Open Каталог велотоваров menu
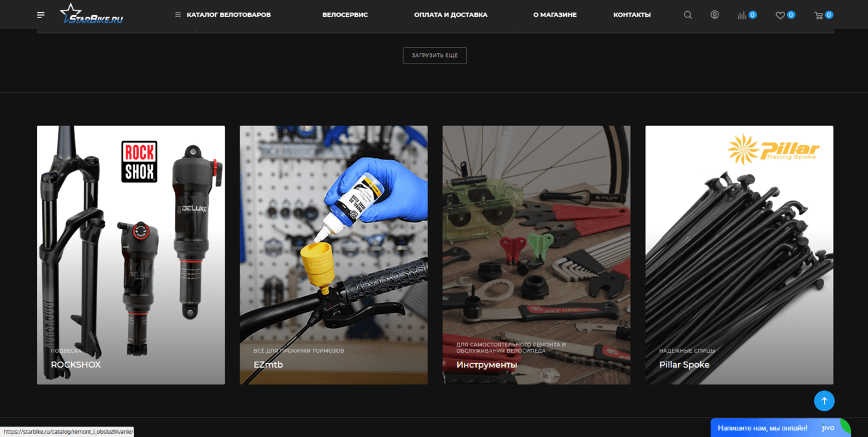Image resolution: width=868 pixels, height=437 pixels. (x=223, y=15)
